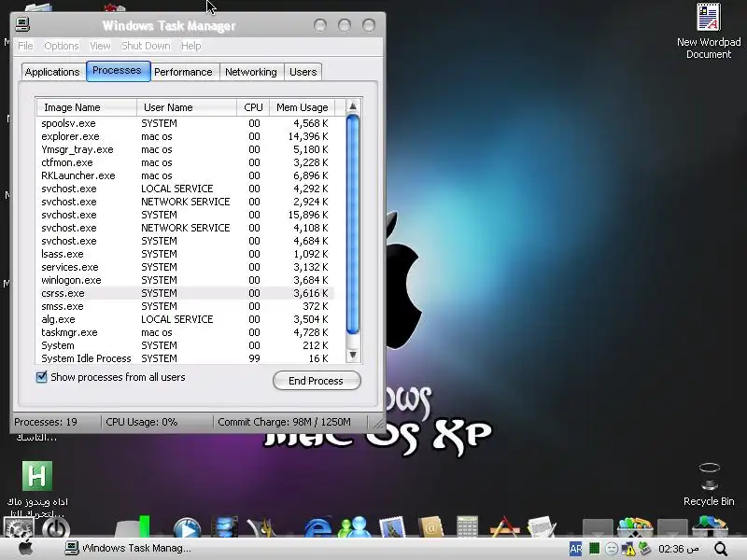Open the Options menu
The width and height of the screenshot is (747, 560).
[x=61, y=46]
